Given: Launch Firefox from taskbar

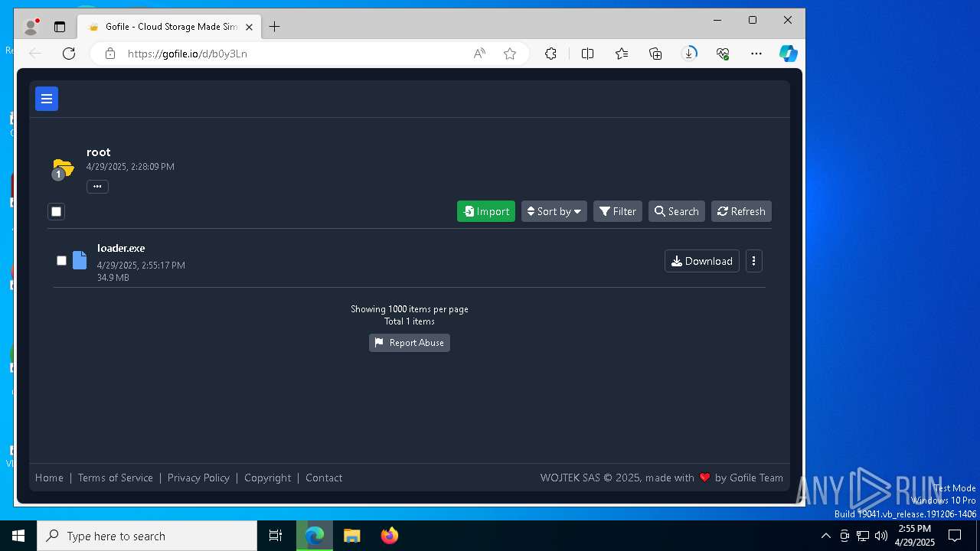Looking at the screenshot, I should coord(389,536).
